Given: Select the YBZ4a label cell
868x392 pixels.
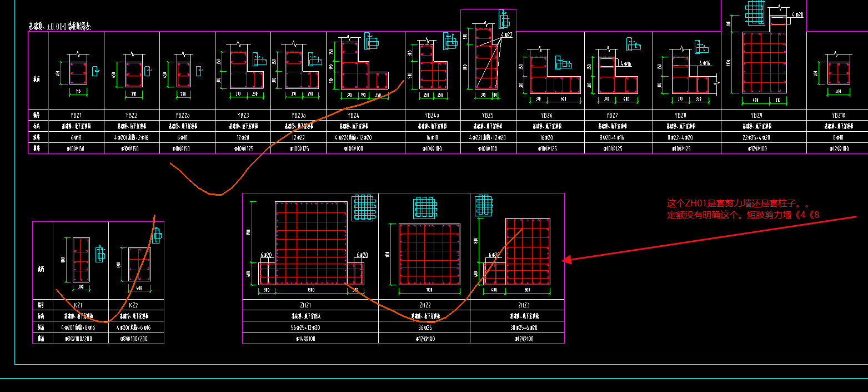Looking at the screenshot, I should [x=433, y=115].
